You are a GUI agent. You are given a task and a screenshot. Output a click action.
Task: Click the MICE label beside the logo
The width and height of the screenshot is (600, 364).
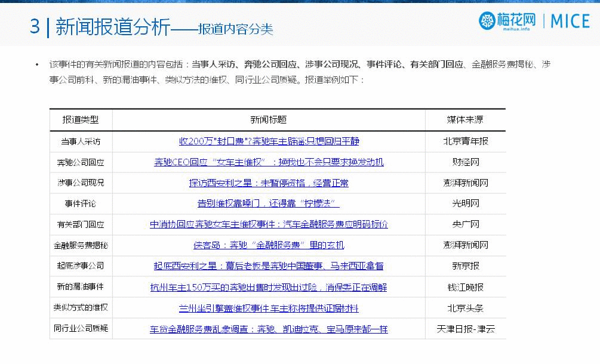point(570,21)
